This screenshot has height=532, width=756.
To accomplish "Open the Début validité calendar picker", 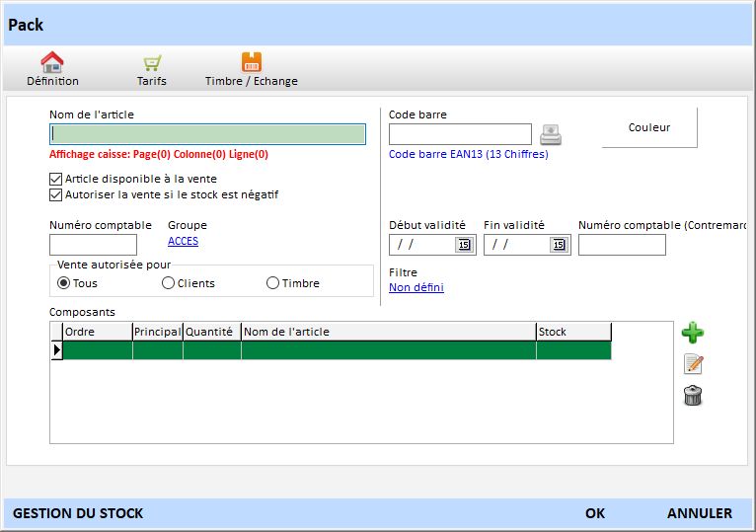I will (463, 245).
